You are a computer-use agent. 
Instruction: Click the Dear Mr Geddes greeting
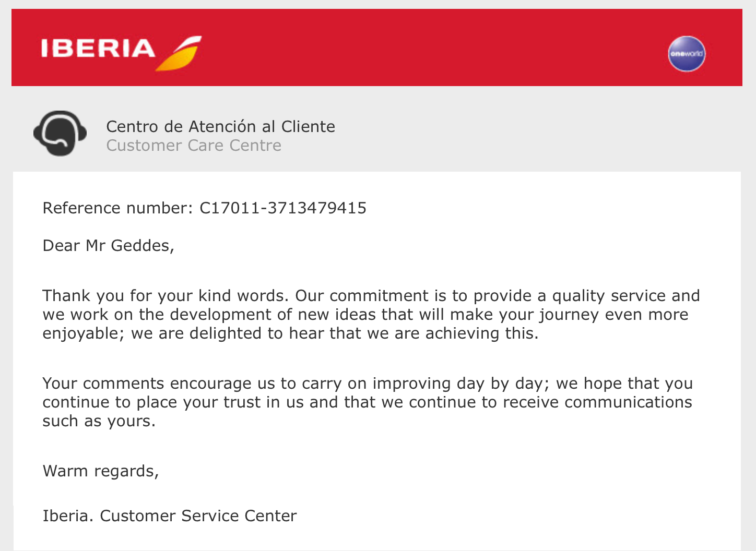(108, 245)
